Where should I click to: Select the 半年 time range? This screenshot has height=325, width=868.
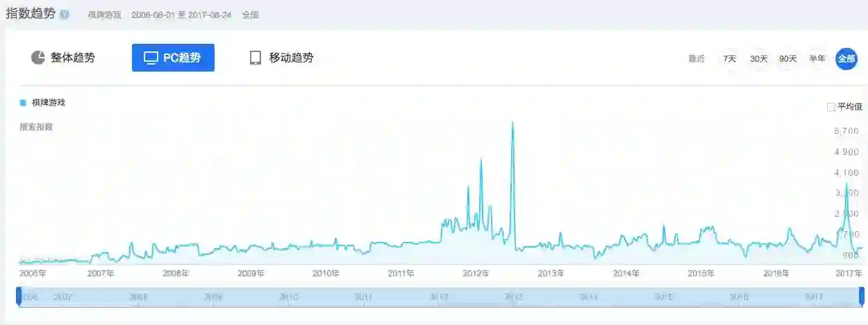pyautogui.click(x=817, y=59)
